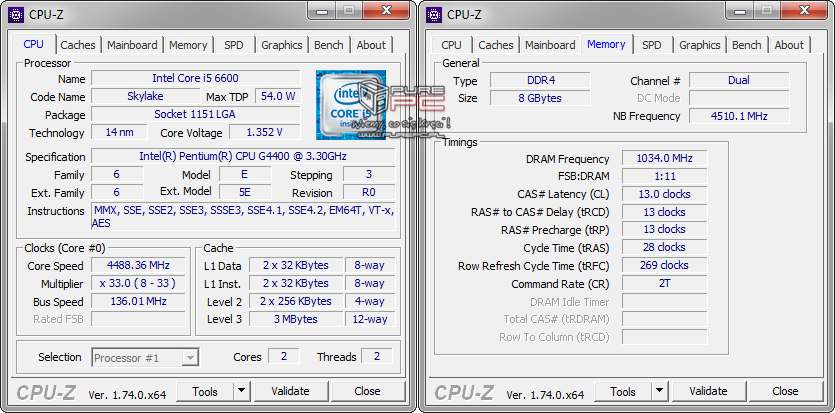Open Bench tab in right CPU-Z window
Viewport: 835px width, 413px height.
[x=747, y=45]
